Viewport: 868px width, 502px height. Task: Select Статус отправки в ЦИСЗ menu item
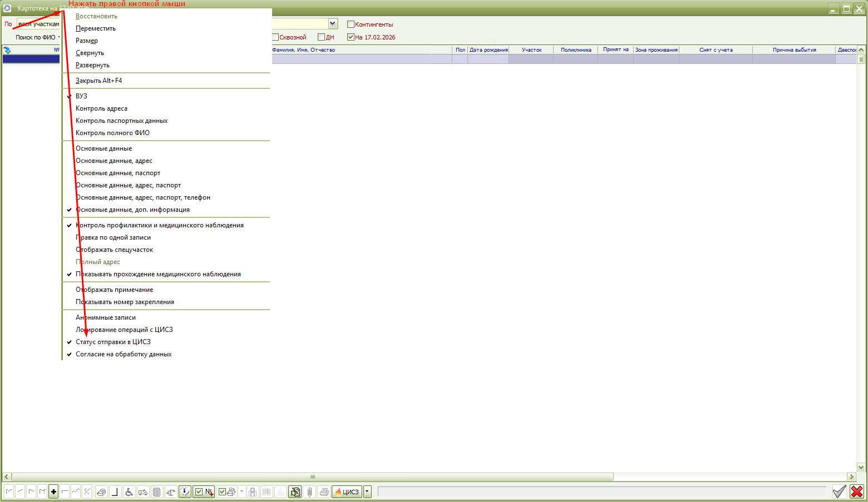pos(113,342)
